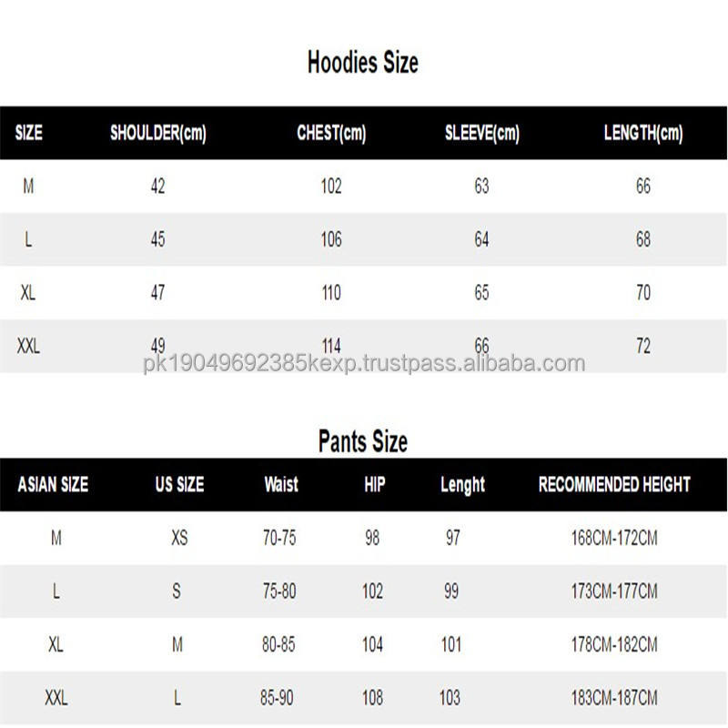The height and width of the screenshot is (728, 728).
Task: Select the chest value 102
Action: (331, 187)
